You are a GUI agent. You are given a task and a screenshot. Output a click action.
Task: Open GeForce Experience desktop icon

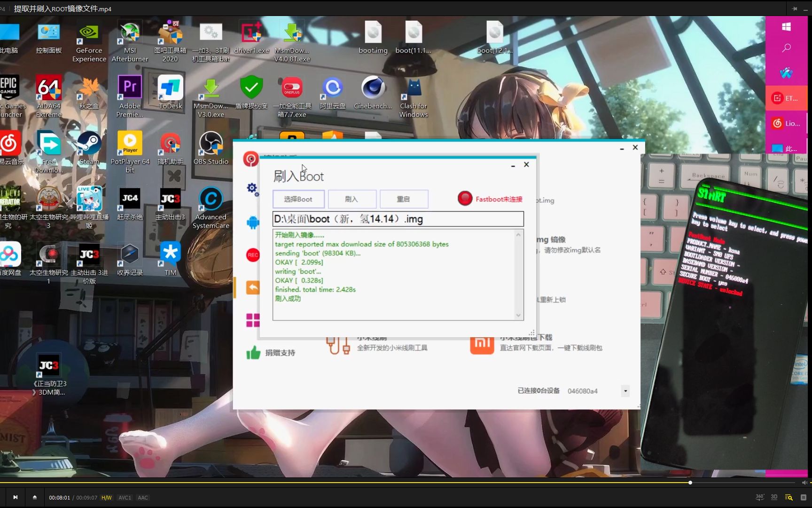pyautogui.click(x=89, y=42)
